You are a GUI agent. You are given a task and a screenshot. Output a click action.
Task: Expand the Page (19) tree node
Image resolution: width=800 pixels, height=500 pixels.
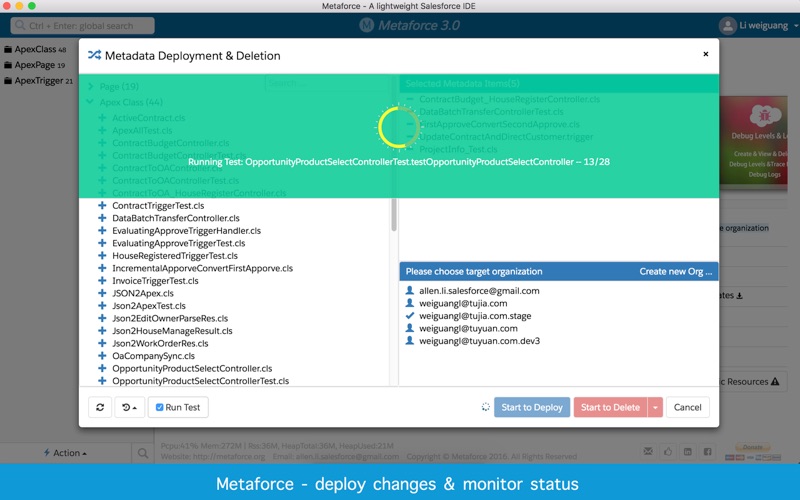[x=91, y=86]
